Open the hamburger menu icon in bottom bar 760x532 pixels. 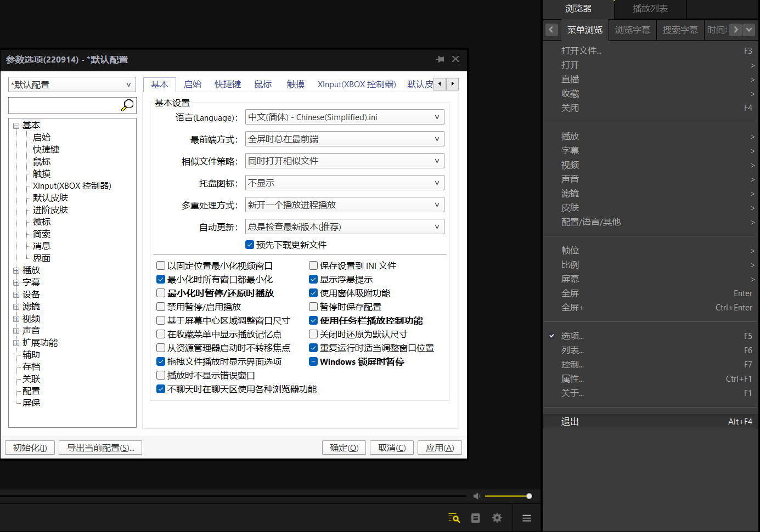(527, 518)
